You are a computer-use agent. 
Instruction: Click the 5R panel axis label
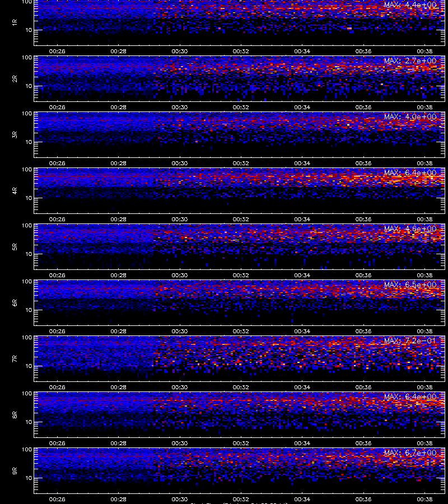pyautogui.click(x=15, y=247)
